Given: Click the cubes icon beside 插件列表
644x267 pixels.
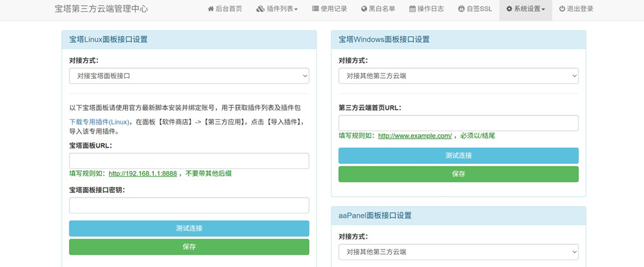Looking at the screenshot, I should coord(260,9).
